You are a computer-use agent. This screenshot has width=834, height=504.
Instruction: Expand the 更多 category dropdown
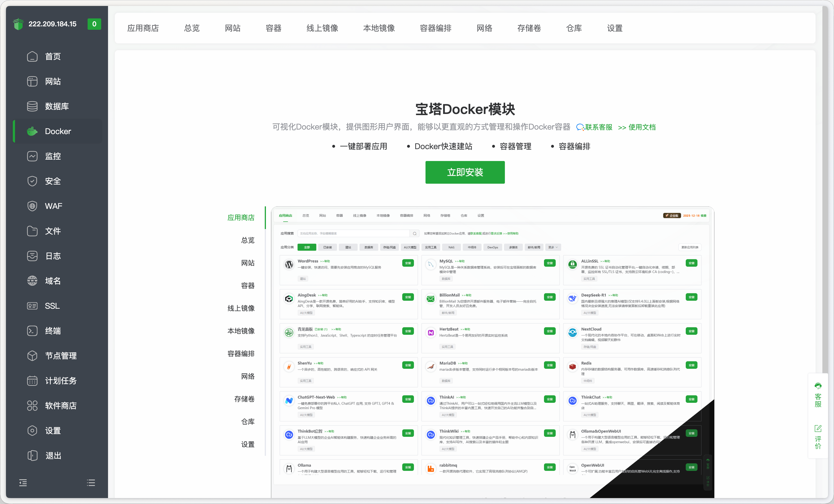(553, 247)
